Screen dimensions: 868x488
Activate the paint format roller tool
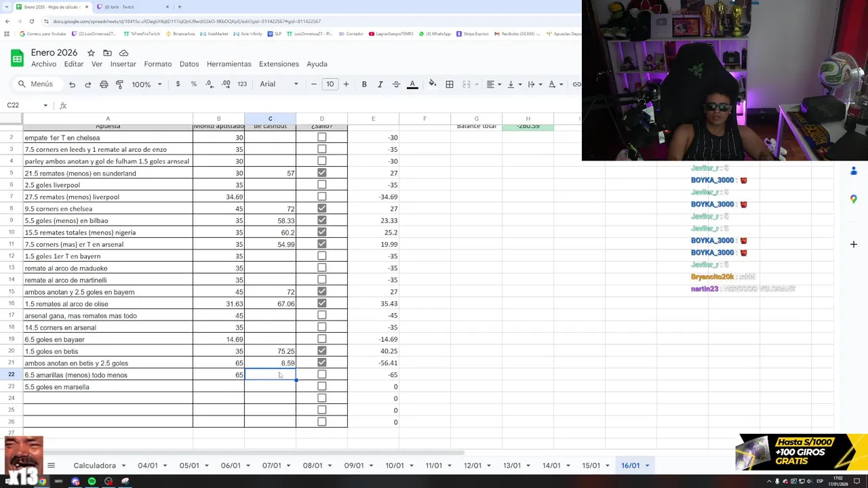pyautogui.click(x=119, y=84)
